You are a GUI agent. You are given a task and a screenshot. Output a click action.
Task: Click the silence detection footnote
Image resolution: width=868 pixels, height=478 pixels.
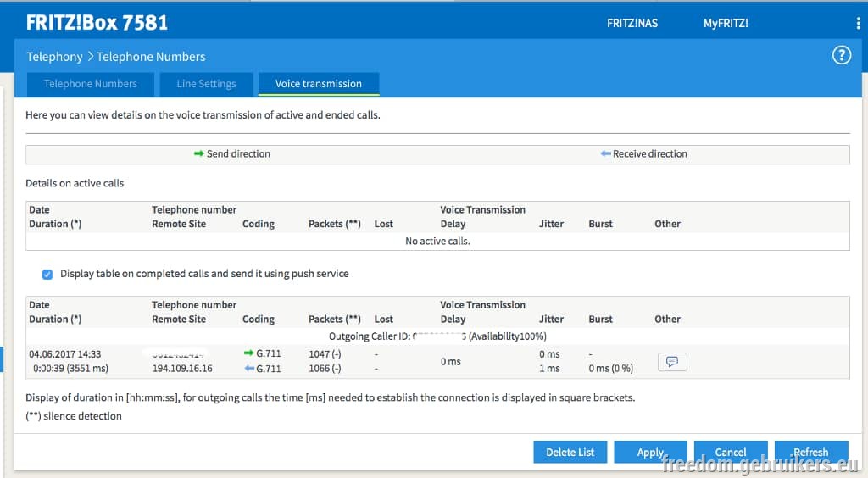pyautogui.click(x=74, y=416)
